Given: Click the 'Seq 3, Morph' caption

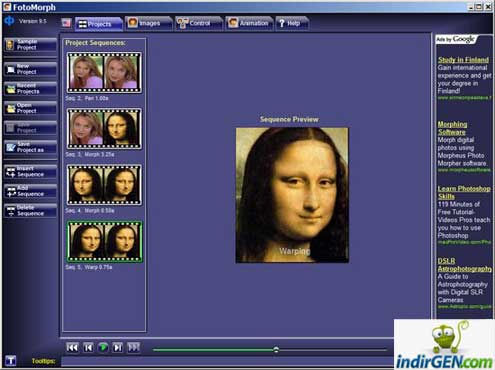Looking at the screenshot, I should [x=90, y=155].
